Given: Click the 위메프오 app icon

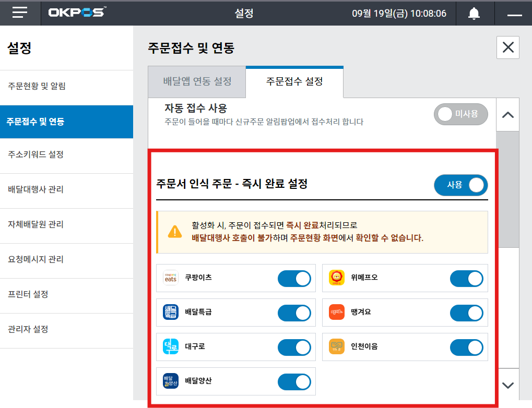Looking at the screenshot, I should [x=337, y=278].
